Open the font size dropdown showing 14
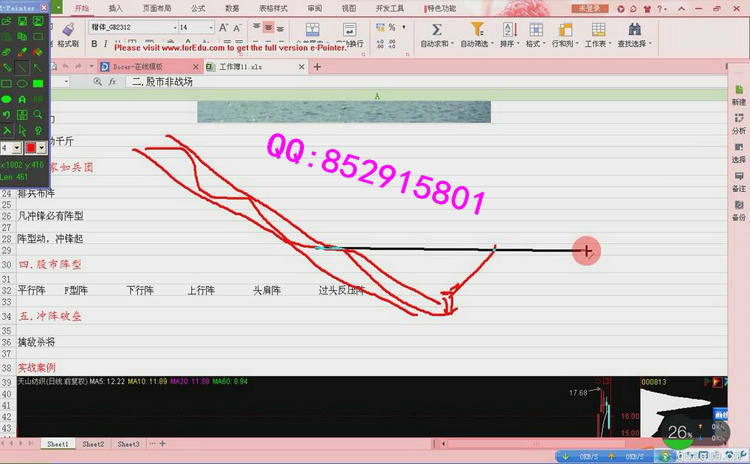The height and width of the screenshot is (464, 750). coord(212,27)
